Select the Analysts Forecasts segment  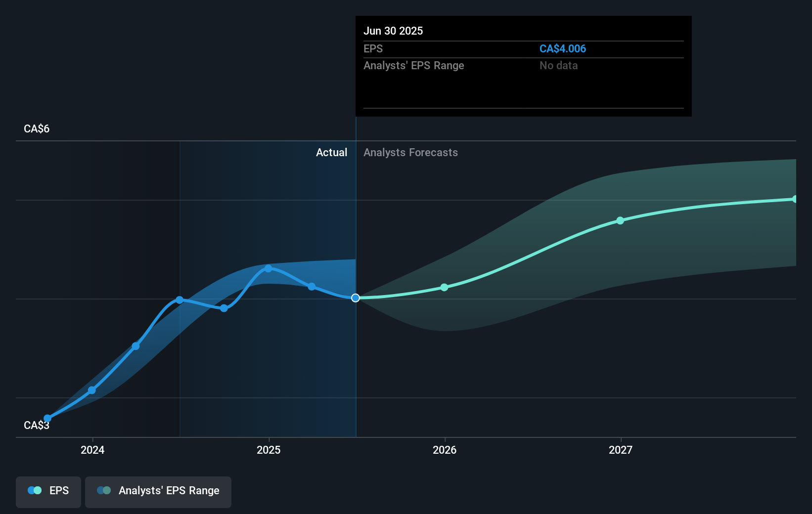410,152
